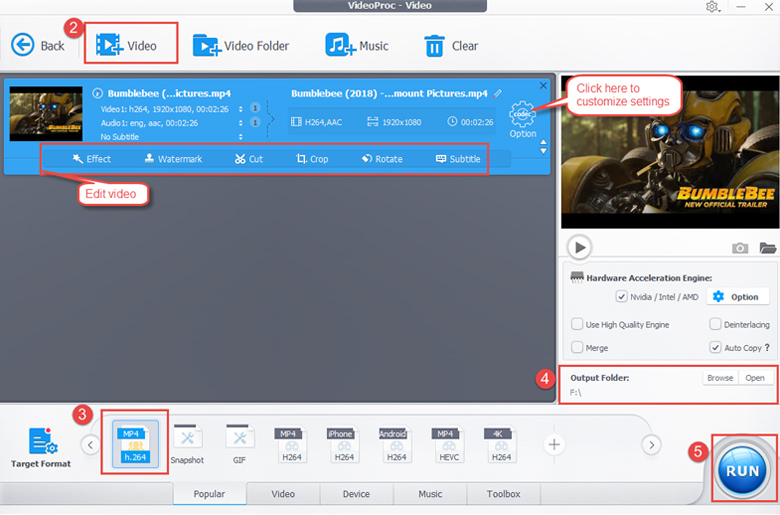Add a new format with plus button
This screenshot has height=515, width=780.
[554, 444]
